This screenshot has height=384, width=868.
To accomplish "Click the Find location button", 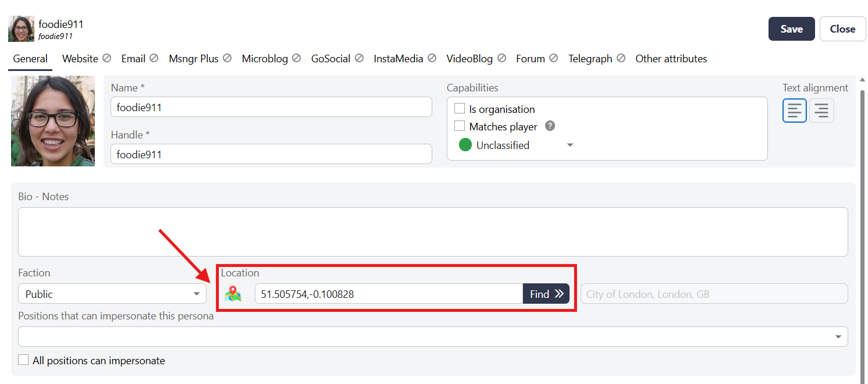I will 546,294.
